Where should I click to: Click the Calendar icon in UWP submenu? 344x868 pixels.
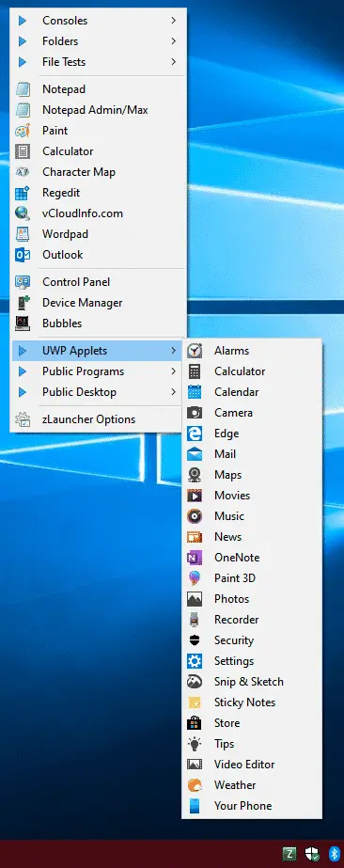[x=195, y=392]
